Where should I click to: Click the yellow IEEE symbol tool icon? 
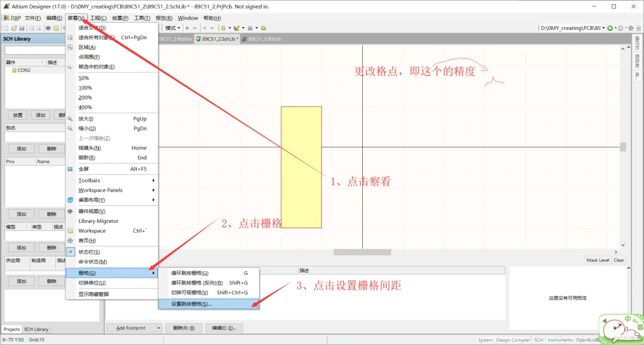pos(223,28)
